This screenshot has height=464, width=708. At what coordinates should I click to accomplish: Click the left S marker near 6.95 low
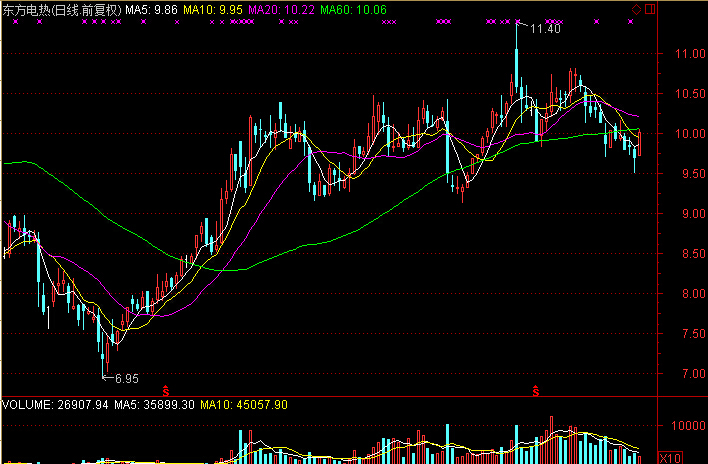(x=166, y=391)
